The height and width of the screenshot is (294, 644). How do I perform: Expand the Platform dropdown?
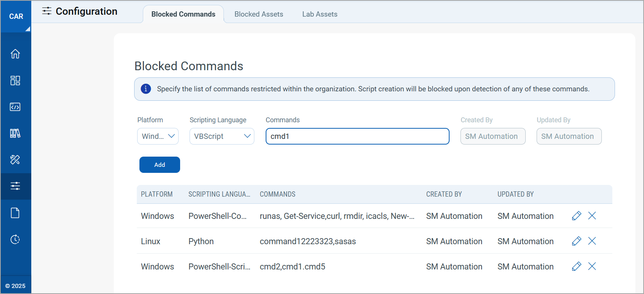[x=158, y=136]
